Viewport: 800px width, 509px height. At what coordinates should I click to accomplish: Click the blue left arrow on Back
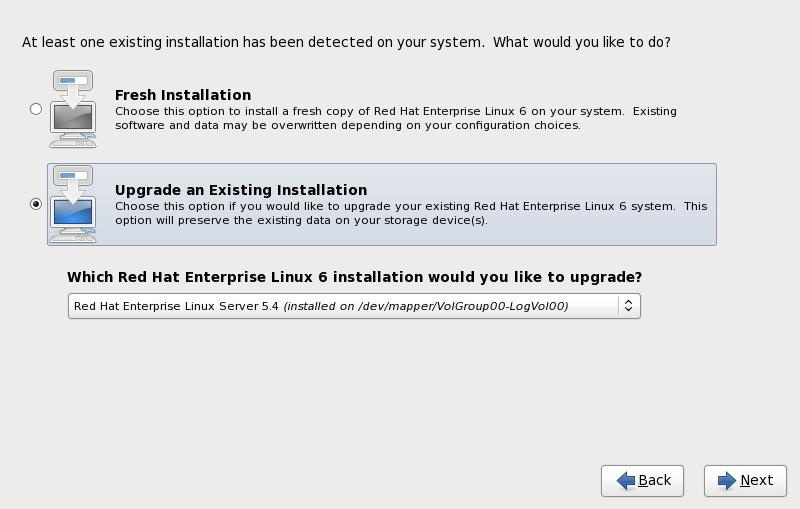click(x=625, y=481)
